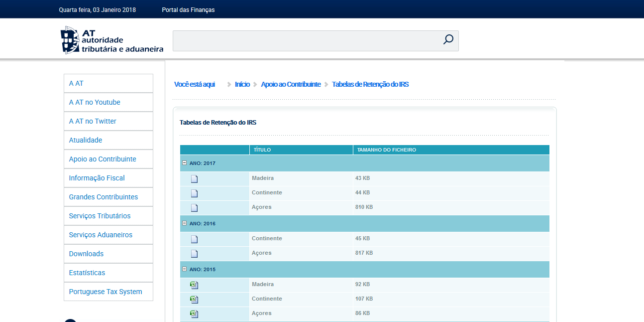Open the 2017 Continente document file icon
This screenshot has height=322, width=644.
click(195, 193)
